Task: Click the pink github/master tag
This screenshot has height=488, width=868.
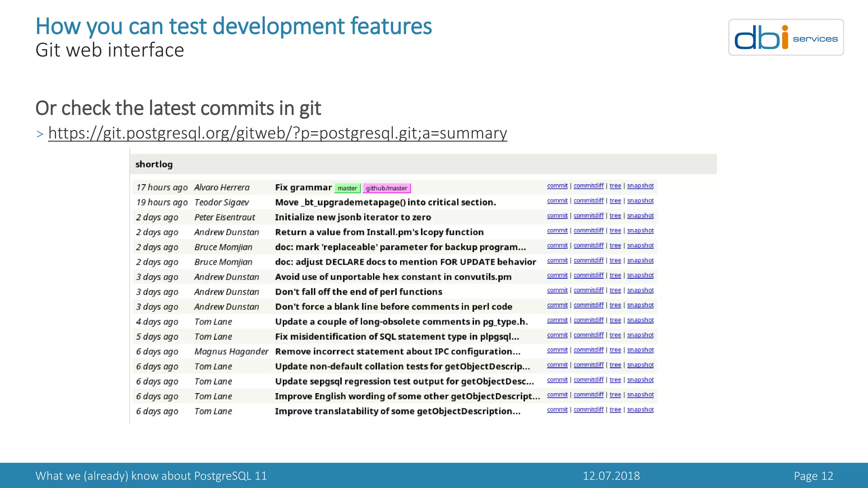Action: coord(387,188)
